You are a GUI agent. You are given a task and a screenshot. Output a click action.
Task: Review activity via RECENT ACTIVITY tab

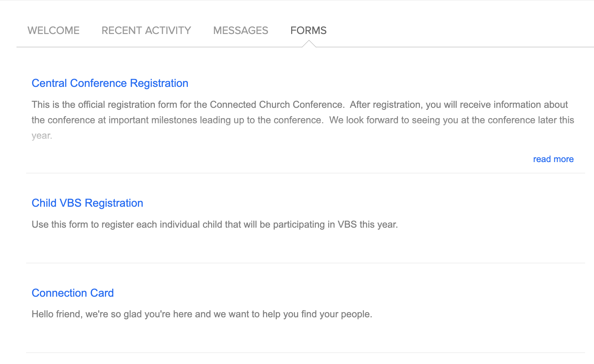[146, 30]
